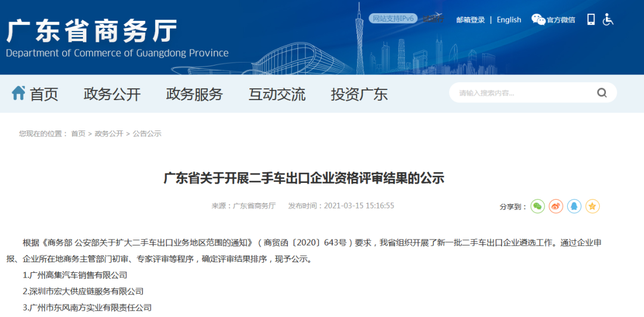This screenshot has height=317, width=644.
Task: Click the search magnifier icon
Action: pos(602,93)
